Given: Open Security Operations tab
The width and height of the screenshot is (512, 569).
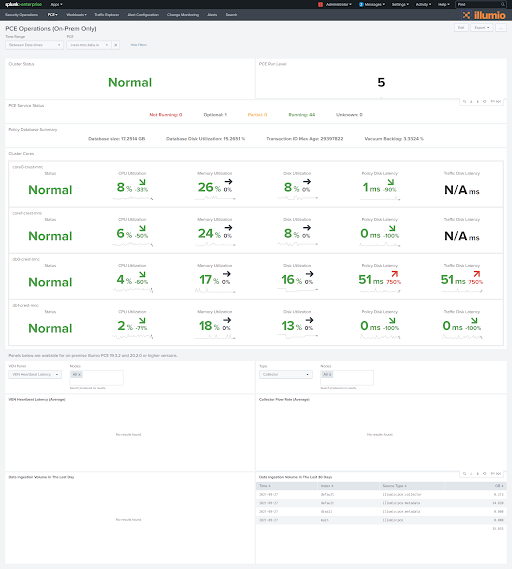Looking at the screenshot, I should (21, 15).
